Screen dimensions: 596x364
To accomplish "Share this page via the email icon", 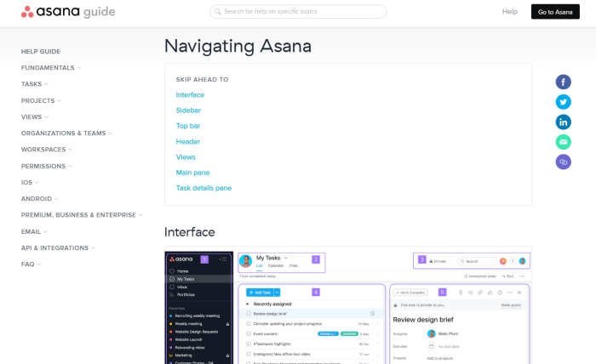I will click(x=563, y=142).
